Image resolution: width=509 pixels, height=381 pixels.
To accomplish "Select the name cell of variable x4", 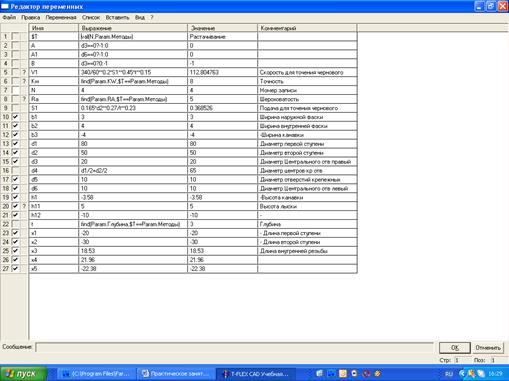I will pyautogui.click(x=54, y=260).
